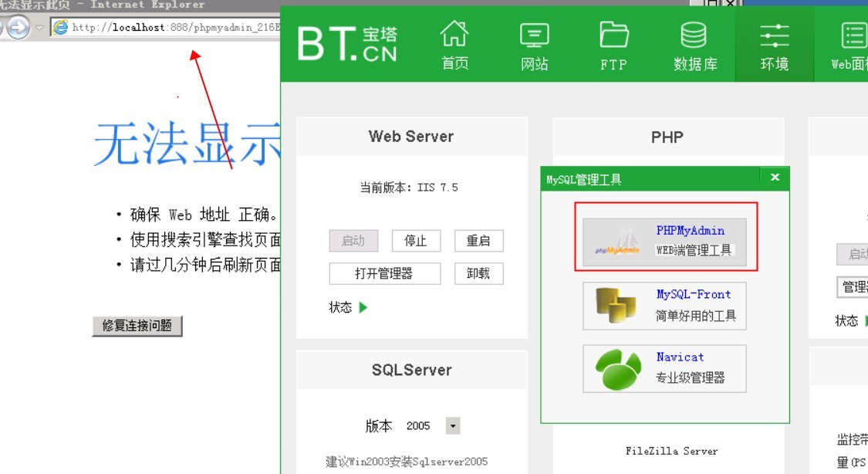Click the MySQL管理工具 dialog title
Screen dimensions: 868x474
tap(584, 179)
